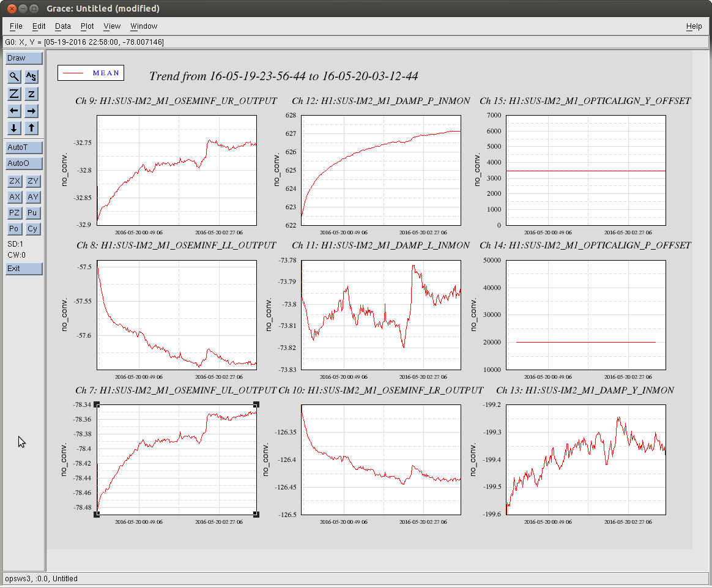Viewport: 712px width, 588px height.
Task: Click the CW:0 indicator
Action: [x=17, y=255]
